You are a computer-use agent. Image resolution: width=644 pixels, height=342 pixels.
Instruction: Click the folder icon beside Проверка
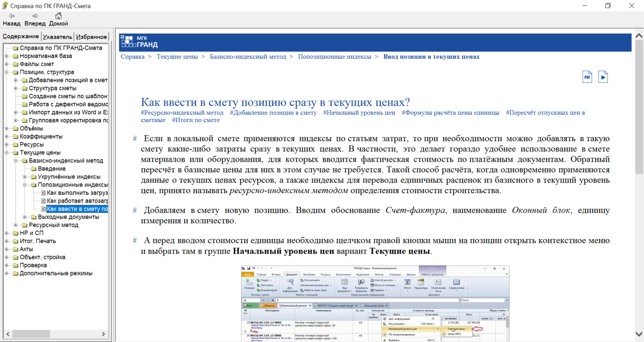(x=15, y=265)
